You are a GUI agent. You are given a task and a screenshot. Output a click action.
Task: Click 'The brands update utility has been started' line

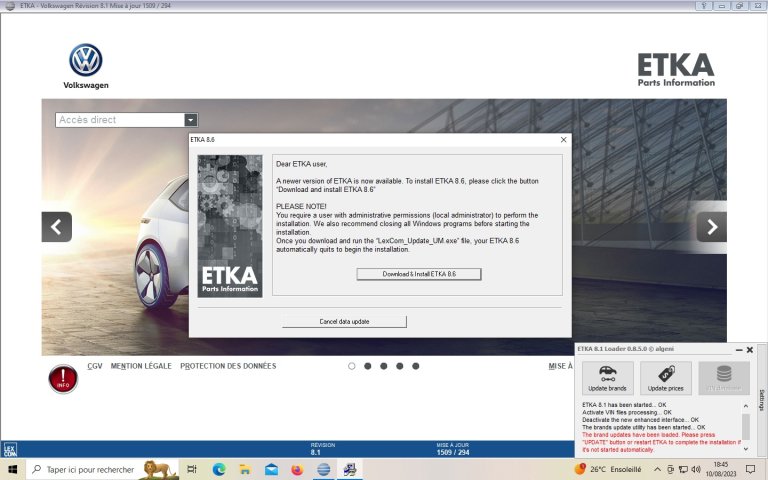[x=644, y=427]
